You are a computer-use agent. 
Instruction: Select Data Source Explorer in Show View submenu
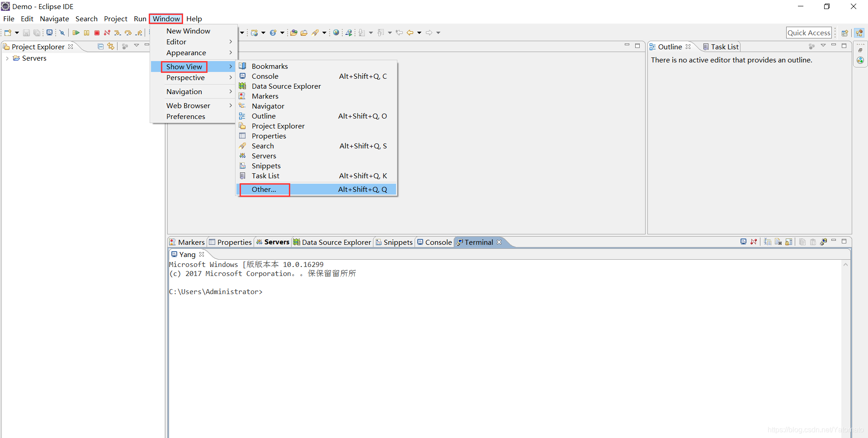click(316, 86)
